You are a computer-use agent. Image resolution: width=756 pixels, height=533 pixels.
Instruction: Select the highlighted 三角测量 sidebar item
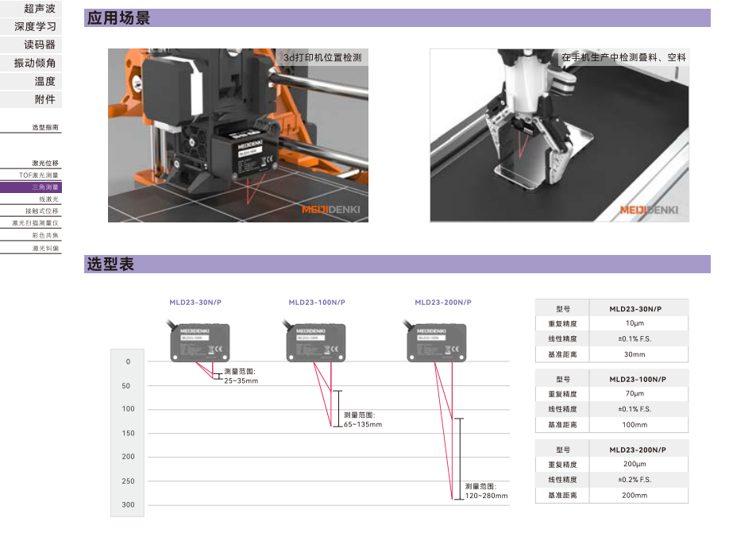(x=45, y=187)
